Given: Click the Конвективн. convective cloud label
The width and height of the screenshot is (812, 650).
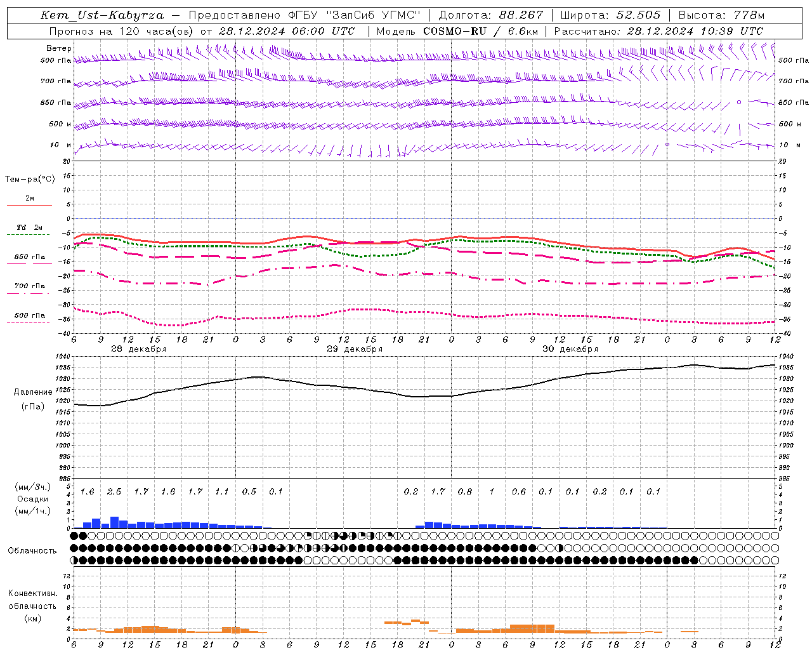Looking at the screenshot, I should (32, 594).
